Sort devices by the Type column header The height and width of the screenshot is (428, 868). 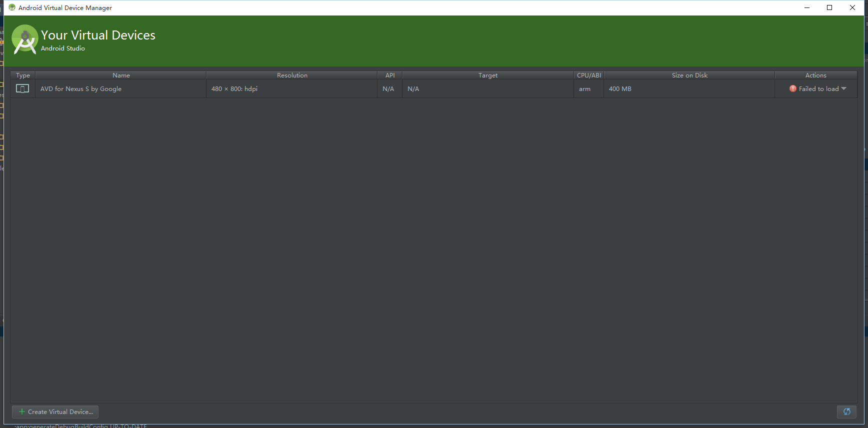[x=23, y=75]
